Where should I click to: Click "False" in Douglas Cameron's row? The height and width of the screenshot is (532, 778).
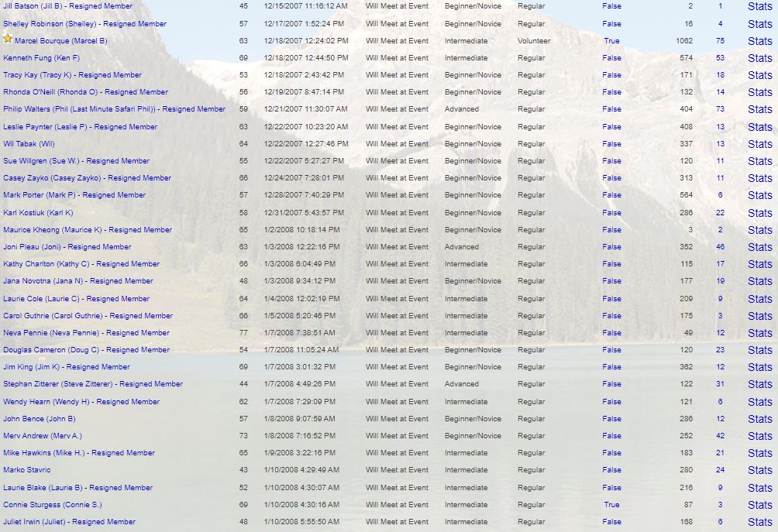[611, 350]
